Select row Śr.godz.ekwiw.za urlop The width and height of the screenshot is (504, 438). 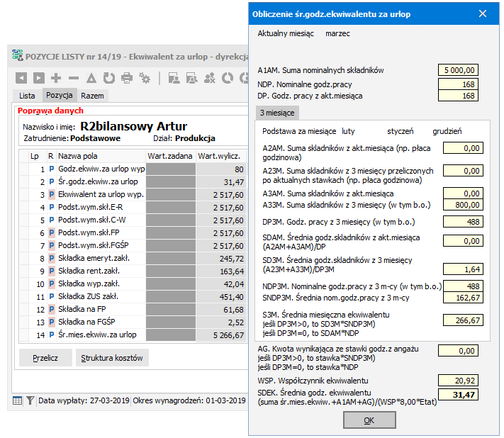[133, 182]
